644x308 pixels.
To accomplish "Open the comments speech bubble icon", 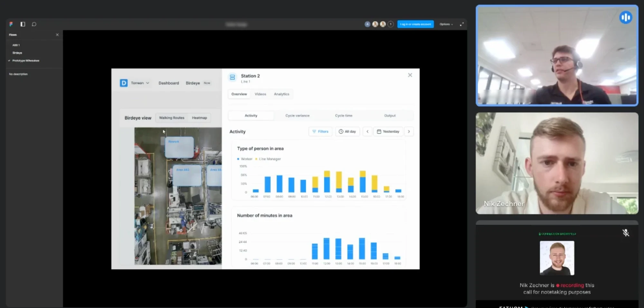I will (x=34, y=24).
